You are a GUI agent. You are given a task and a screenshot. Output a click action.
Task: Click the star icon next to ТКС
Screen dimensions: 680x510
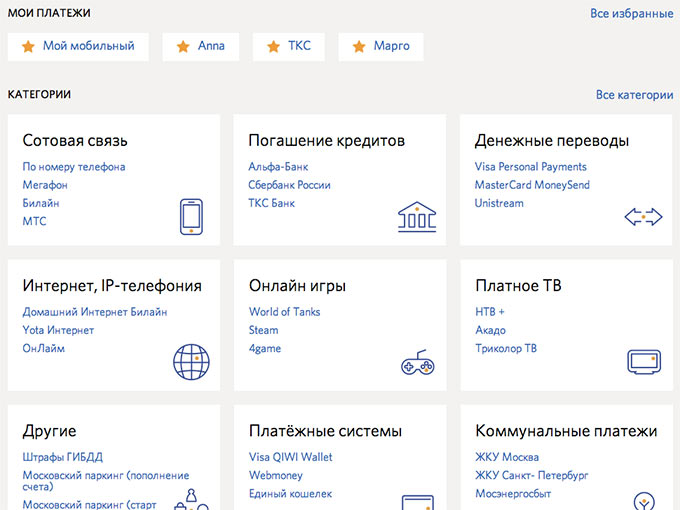pyautogui.click(x=273, y=46)
